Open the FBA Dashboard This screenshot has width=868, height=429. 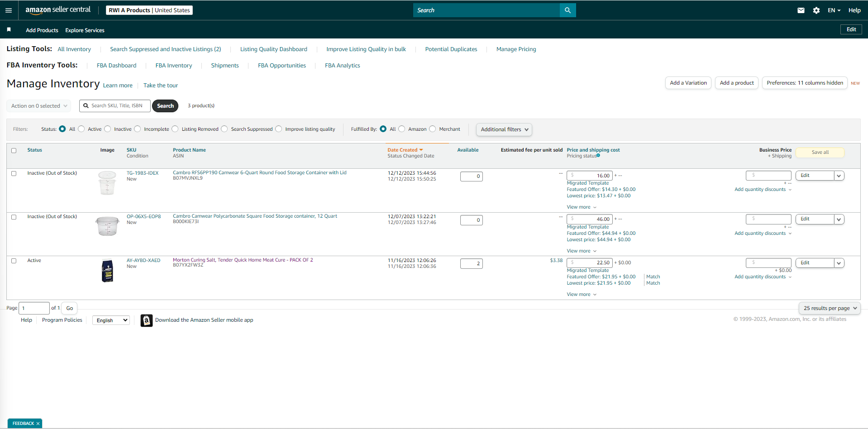click(x=116, y=66)
